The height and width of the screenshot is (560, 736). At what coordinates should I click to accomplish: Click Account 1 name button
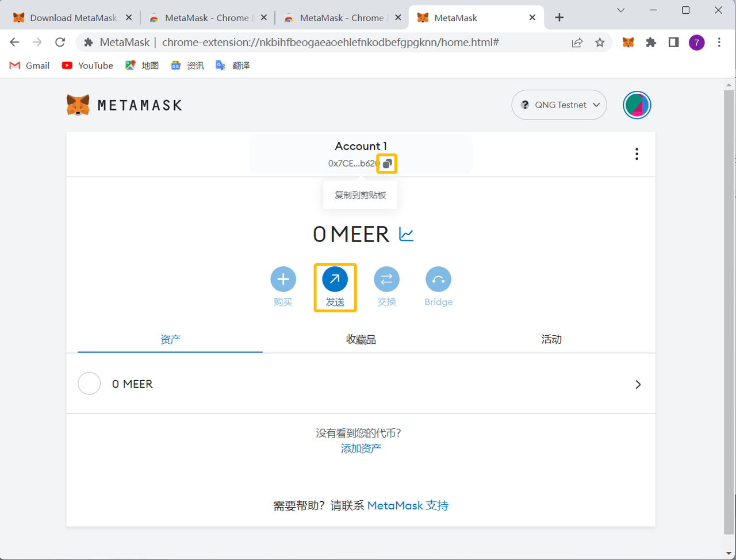(x=361, y=154)
